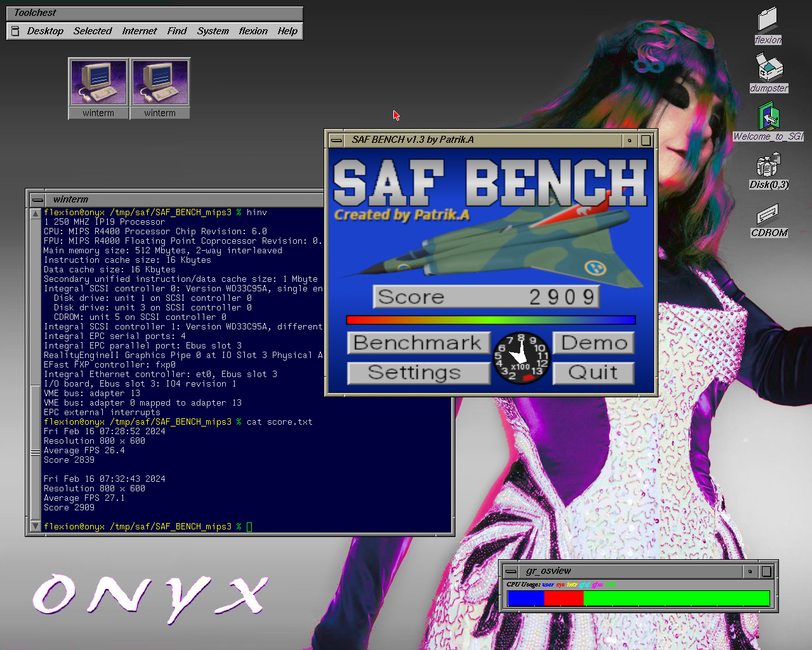Restore the second minimized winterm icon
Screen dimensions: 812x650
(x=160, y=83)
